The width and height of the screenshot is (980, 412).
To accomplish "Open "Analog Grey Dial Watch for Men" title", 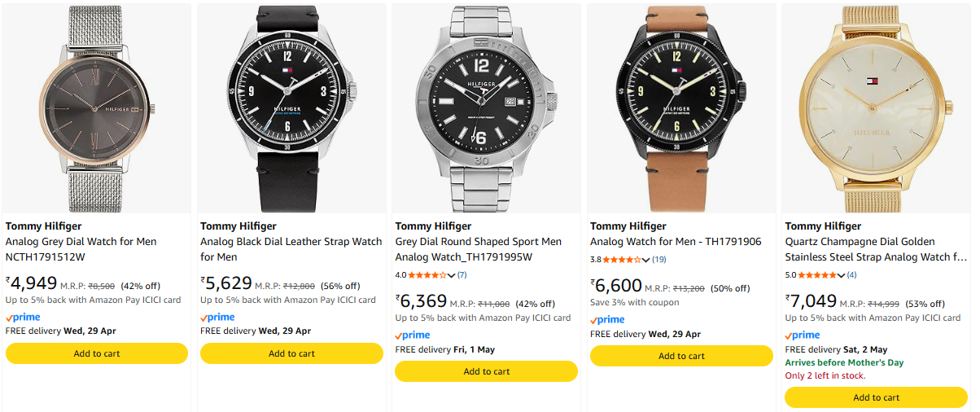I will click(81, 242).
